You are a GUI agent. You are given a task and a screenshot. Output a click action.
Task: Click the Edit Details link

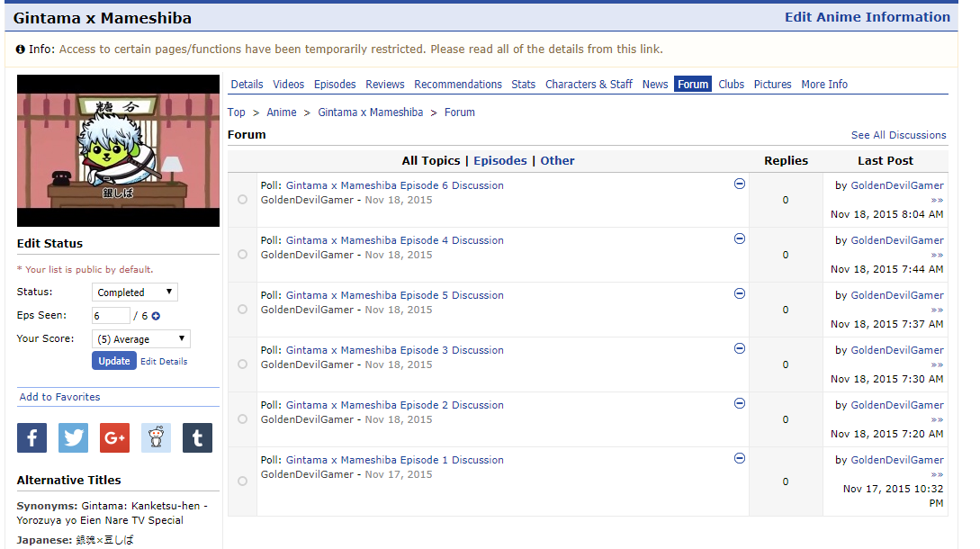point(164,362)
